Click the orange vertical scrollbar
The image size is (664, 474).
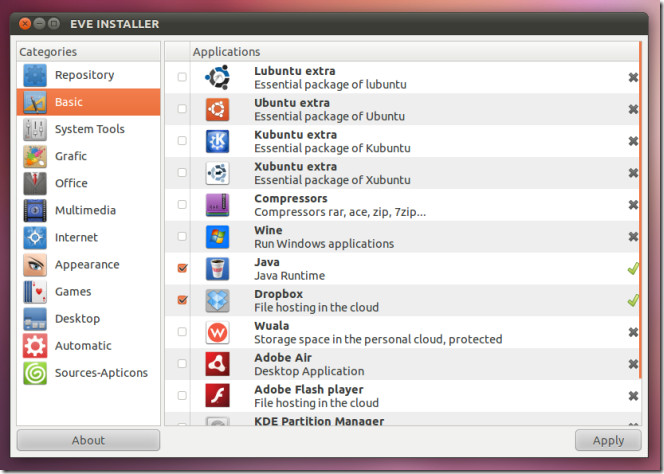tap(640, 210)
